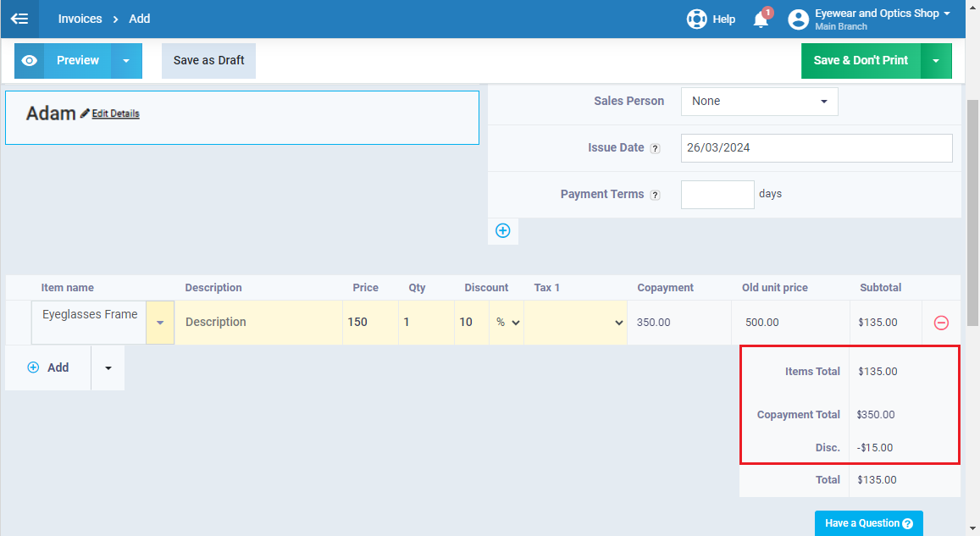Click the user account avatar icon
Image resolution: width=980 pixels, height=536 pixels.
coord(798,19)
